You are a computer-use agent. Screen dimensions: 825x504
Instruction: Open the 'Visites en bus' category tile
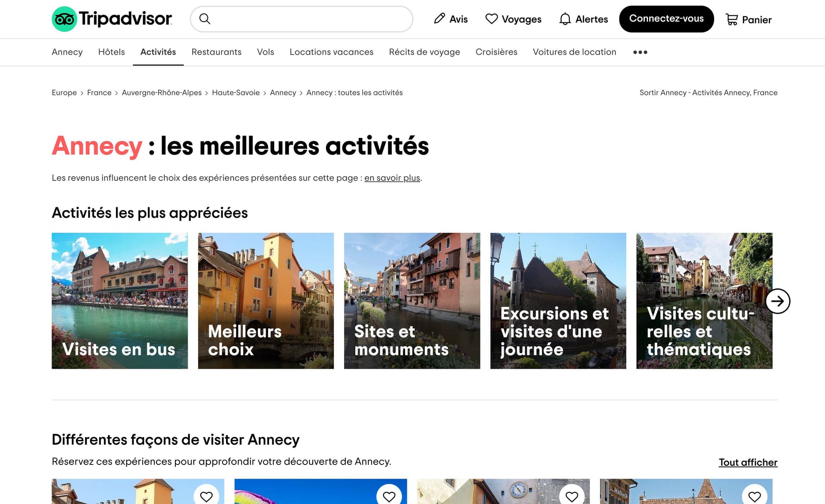pyautogui.click(x=119, y=301)
